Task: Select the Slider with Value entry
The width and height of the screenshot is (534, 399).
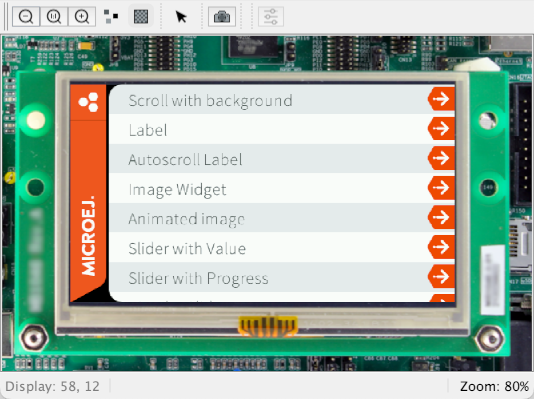Action: click(x=282, y=248)
